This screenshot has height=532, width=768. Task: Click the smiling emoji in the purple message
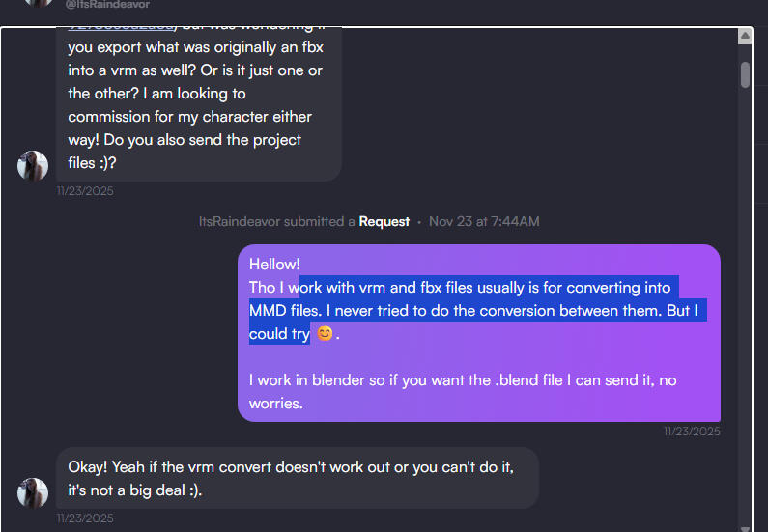pos(326,334)
